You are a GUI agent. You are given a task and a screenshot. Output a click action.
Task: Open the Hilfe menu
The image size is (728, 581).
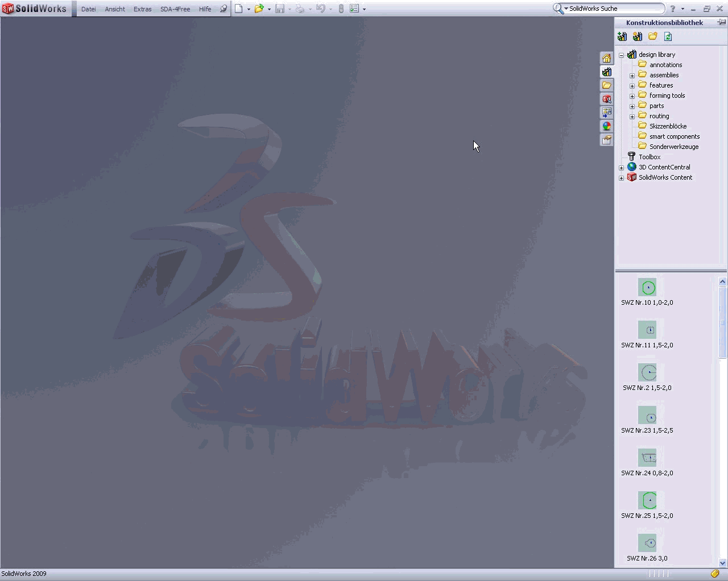pyautogui.click(x=205, y=9)
